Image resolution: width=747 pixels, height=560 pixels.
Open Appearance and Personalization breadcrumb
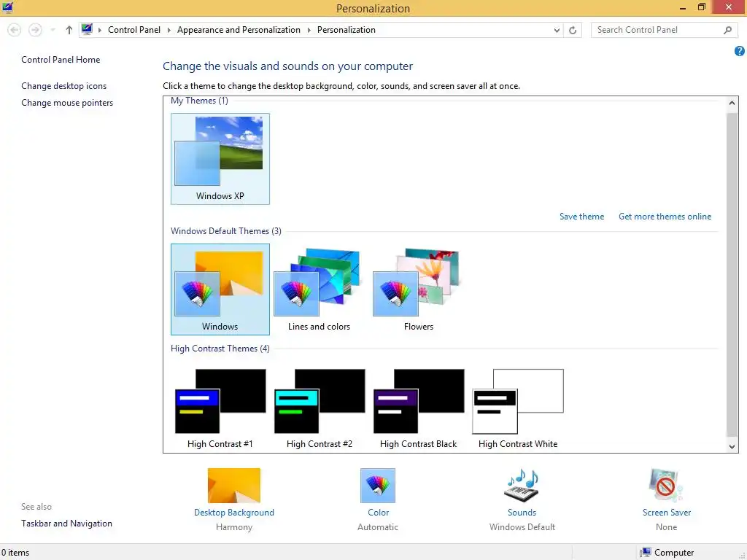(239, 29)
